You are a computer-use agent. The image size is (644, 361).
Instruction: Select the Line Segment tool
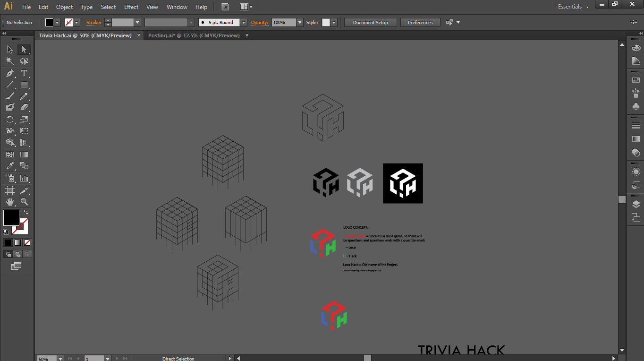9,85
